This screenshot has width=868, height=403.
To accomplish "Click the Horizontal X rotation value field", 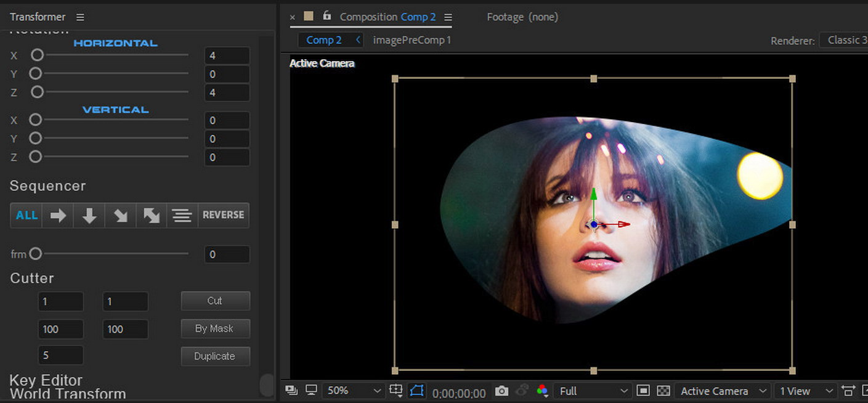I will [227, 55].
